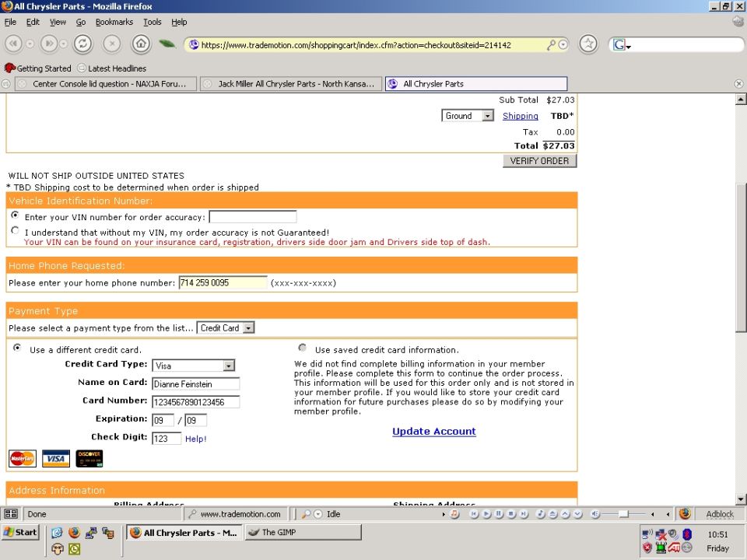Click the Help! link next to Check Digit
This screenshot has height=560, width=747.
tap(196, 439)
